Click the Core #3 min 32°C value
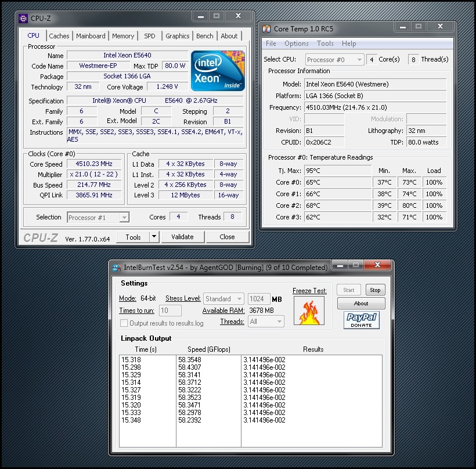Screen dimensions: 476x469 pyautogui.click(x=384, y=217)
